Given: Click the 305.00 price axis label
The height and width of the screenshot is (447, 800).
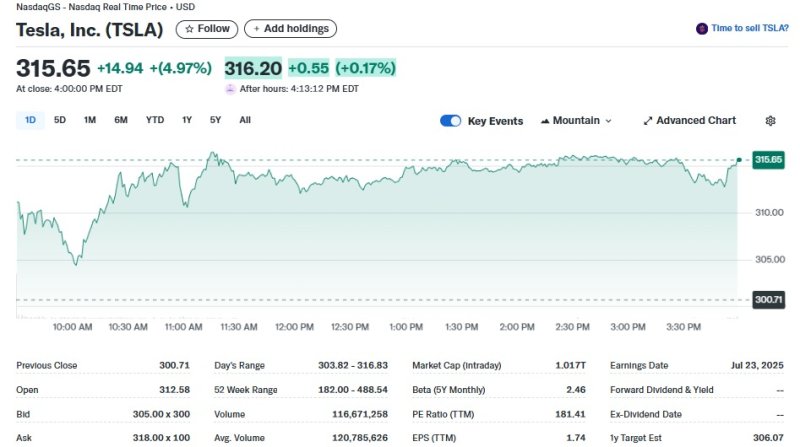Looking at the screenshot, I should pyautogui.click(x=770, y=260).
